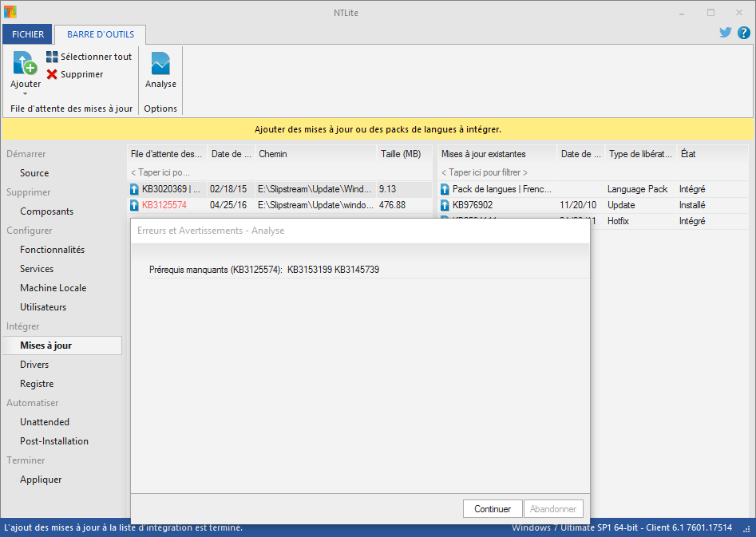Select Source in the sidebar
Image resolution: width=756 pixels, height=537 pixels.
point(34,173)
